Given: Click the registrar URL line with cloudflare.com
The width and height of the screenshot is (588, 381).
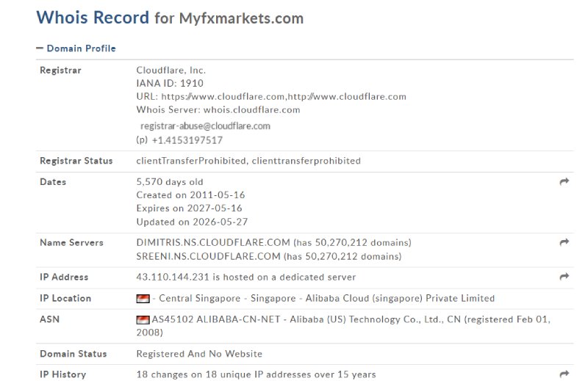Looking at the screenshot, I should pyautogui.click(x=271, y=97).
